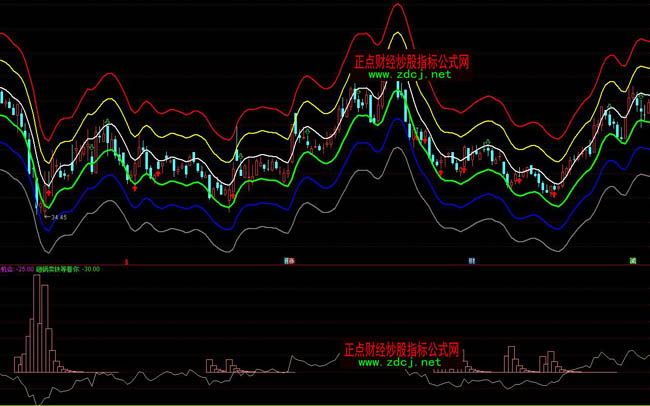Image resolution: width=650 pixels, height=406 pixels.
Task: Click the red marker on the time axis
Action: click(x=125, y=261)
